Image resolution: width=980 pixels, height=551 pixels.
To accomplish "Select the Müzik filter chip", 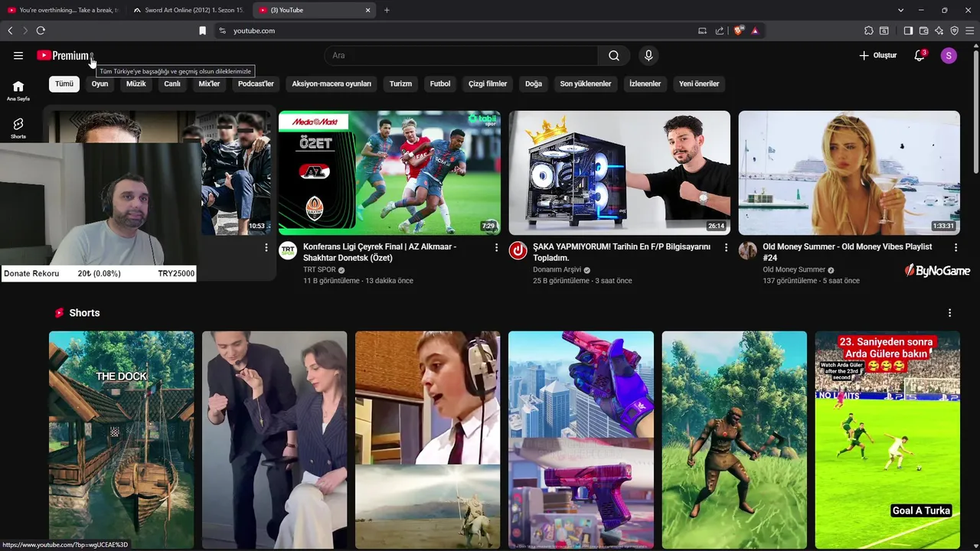I will (136, 83).
